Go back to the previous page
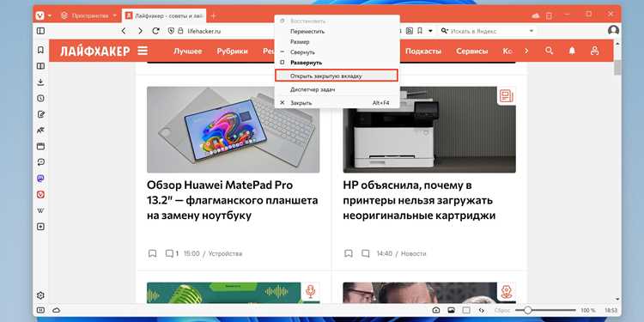This screenshot has height=322, width=644. coord(124,31)
